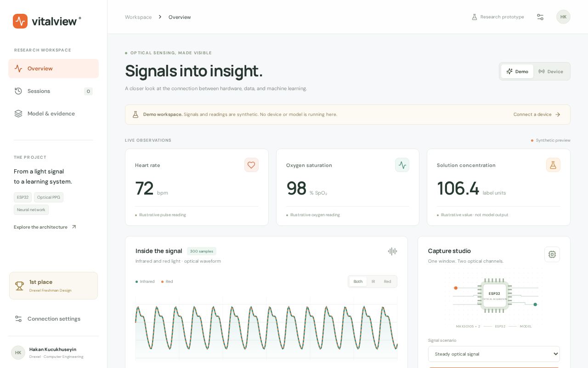
Task: Click the pulse icon on Oxygen saturation card
Action: coord(402,165)
